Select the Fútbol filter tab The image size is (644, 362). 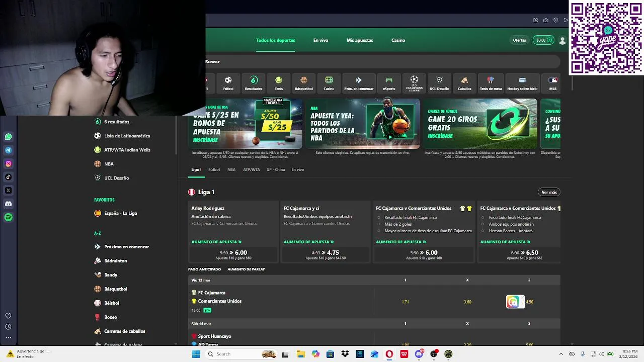tap(214, 169)
